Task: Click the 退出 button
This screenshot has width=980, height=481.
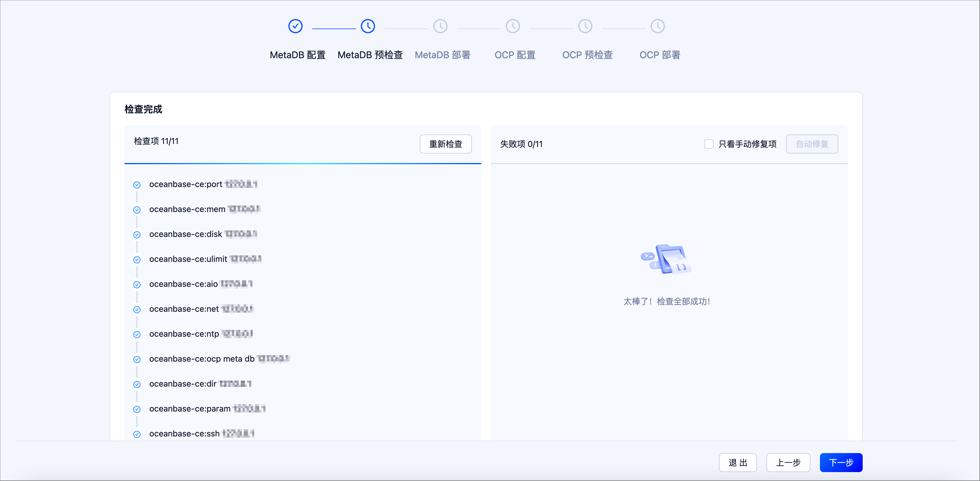Action: pos(738,462)
